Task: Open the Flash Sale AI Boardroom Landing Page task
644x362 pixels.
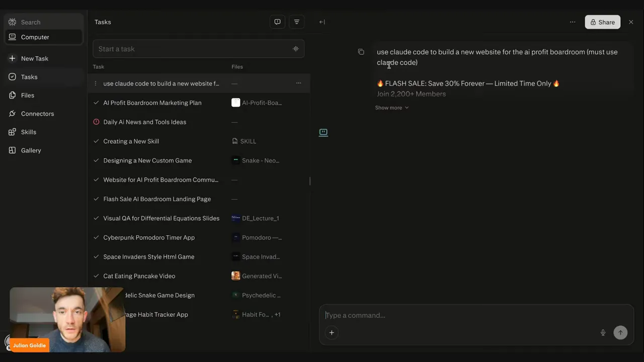Action: [157, 199]
